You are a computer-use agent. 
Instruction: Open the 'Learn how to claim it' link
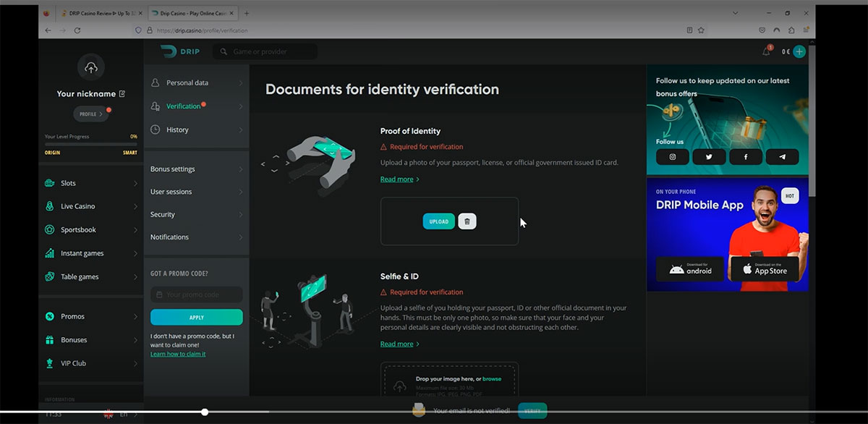point(178,353)
